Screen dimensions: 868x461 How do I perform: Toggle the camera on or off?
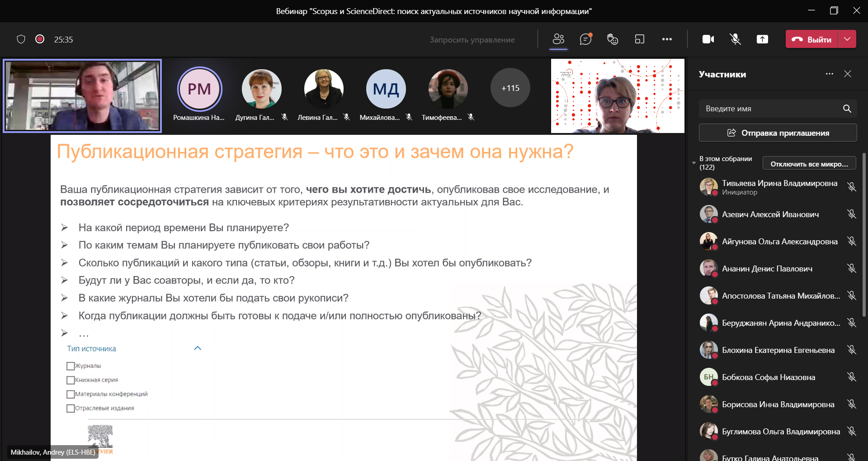(708, 39)
